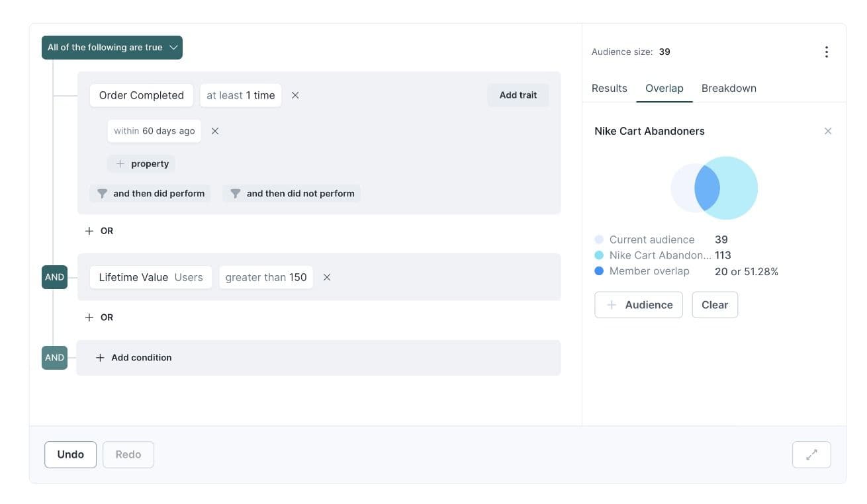Screen dimensions: 867x504
Task: Select the Order Completed event chip
Action: (x=142, y=95)
